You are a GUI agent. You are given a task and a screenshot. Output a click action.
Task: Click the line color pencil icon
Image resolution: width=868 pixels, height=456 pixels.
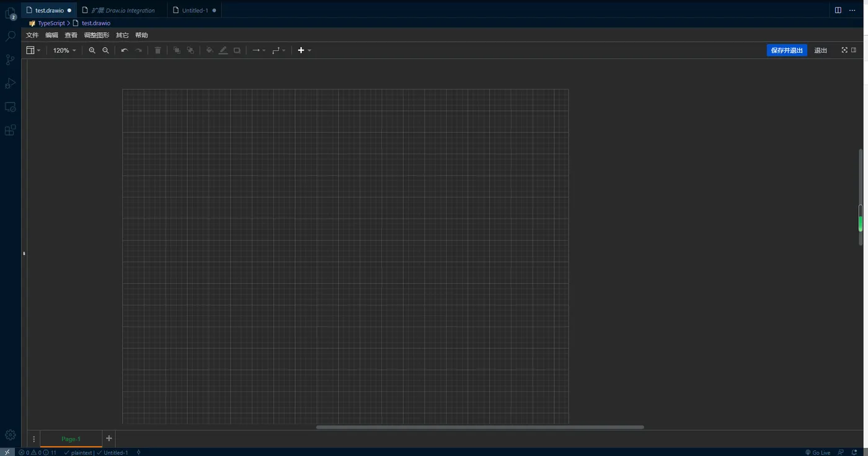click(223, 50)
